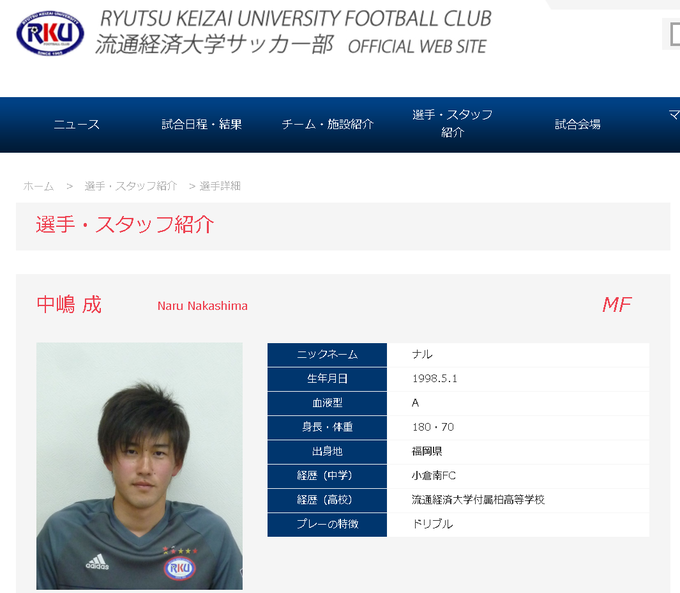Open the 試合日程・結果 menu item

202,124
